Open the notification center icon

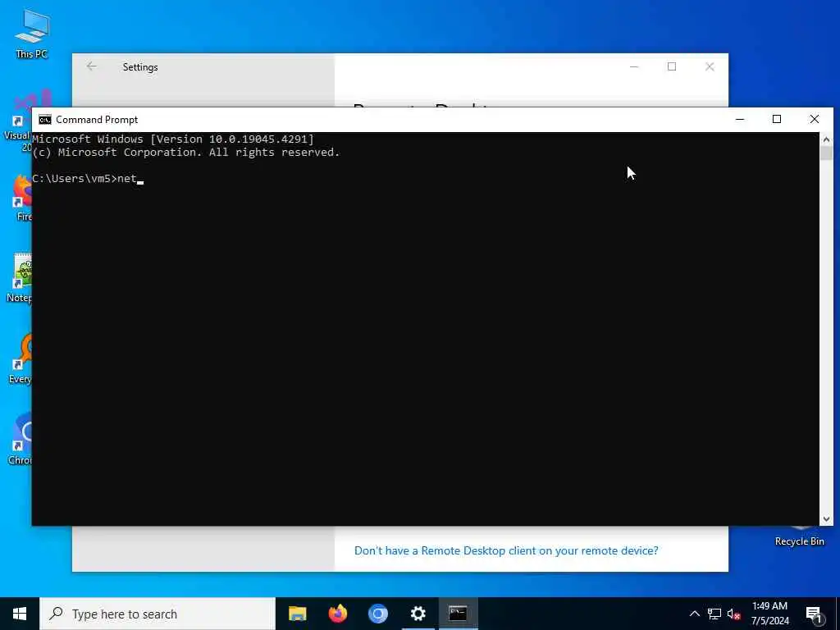[x=814, y=614]
